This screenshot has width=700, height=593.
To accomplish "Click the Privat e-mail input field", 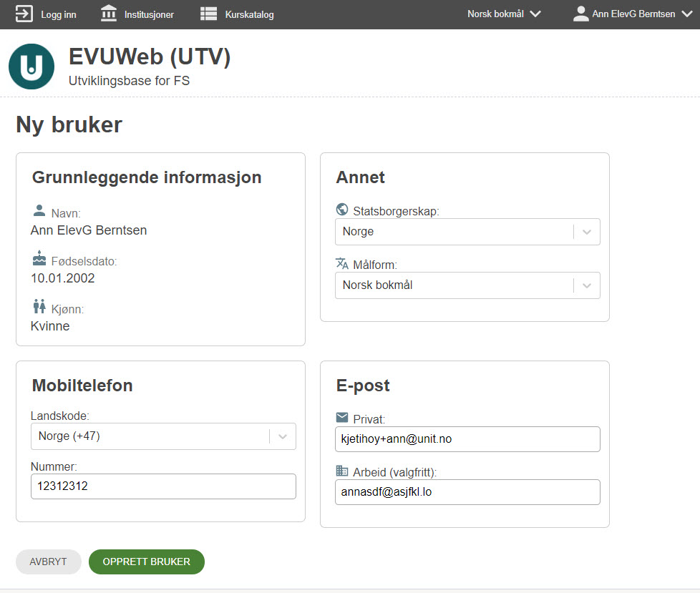I will coord(467,439).
